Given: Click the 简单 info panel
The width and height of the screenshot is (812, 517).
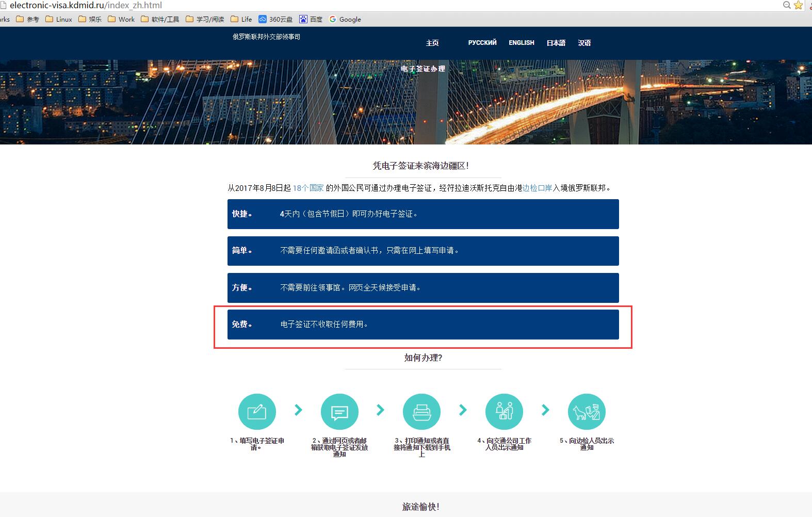Looking at the screenshot, I should coord(423,251).
